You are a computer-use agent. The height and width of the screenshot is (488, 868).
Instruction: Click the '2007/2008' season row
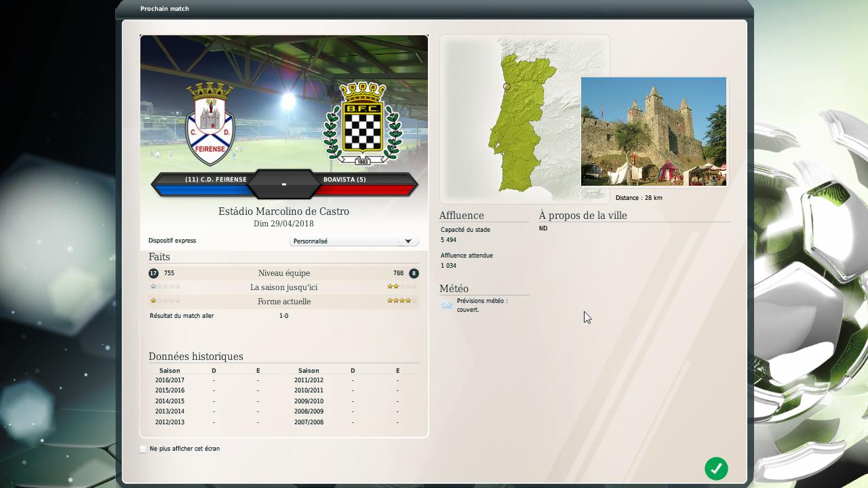point(353,422)
